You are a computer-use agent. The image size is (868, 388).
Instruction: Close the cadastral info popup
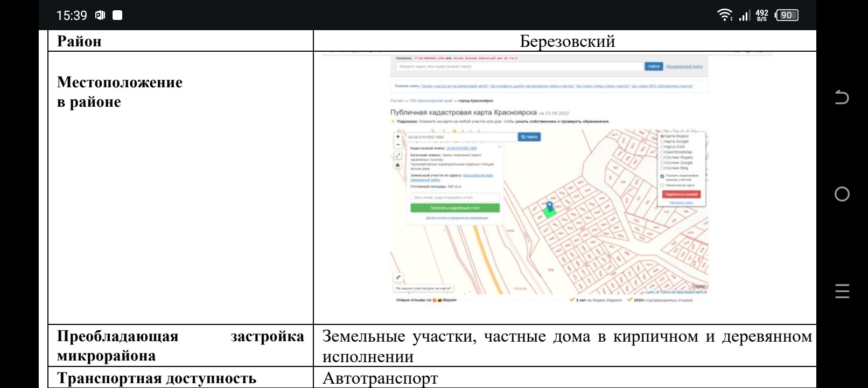click(499, 147)
